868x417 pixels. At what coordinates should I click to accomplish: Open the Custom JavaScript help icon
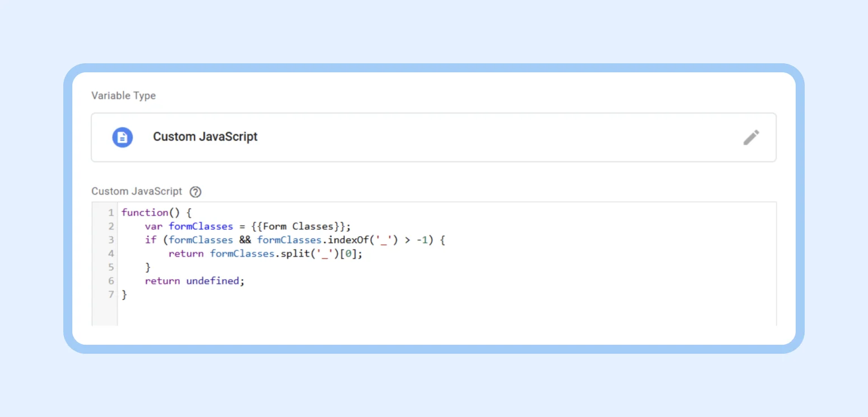tap(195, 192)
